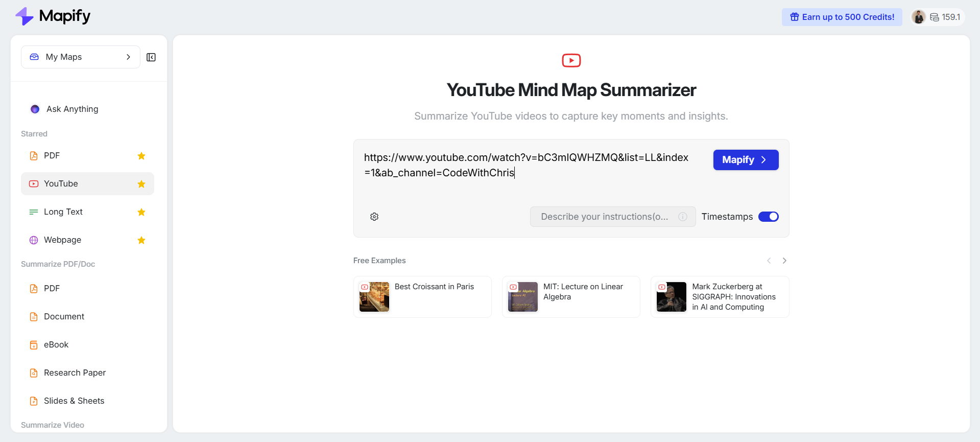The height and width of the screenshot is (442, 980).
Task: Click Earn up to 500 Credits button
Action: pos(842,17)
